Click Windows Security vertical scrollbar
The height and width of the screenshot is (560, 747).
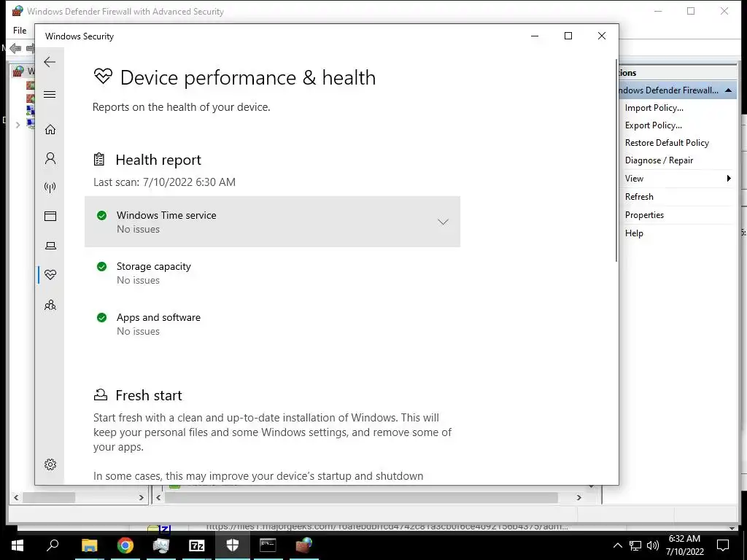click(x=616, y=160)
